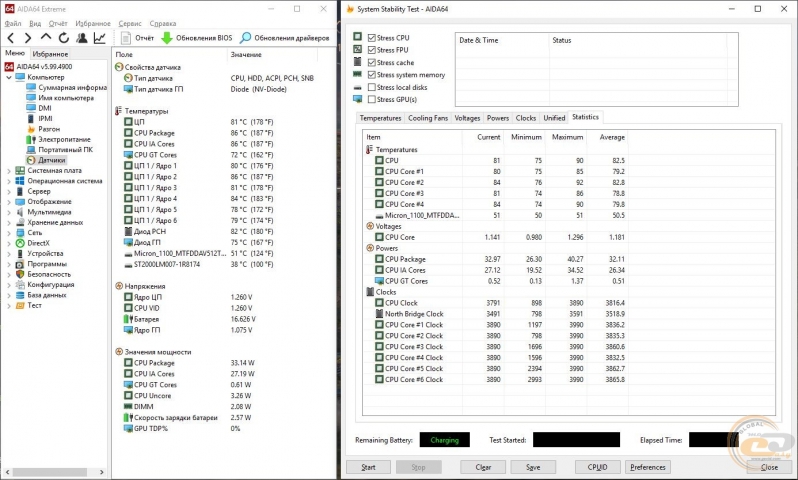Expand the Сеть tree node
The height and width of the screenshot is (480, 798).
point(9,233)
